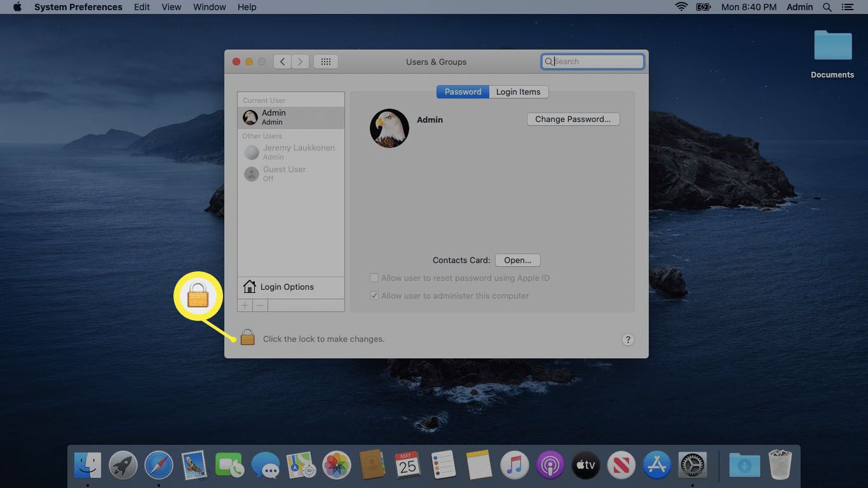
Task: Toggle Allow user to administer this computer
Action: point(374,296)
